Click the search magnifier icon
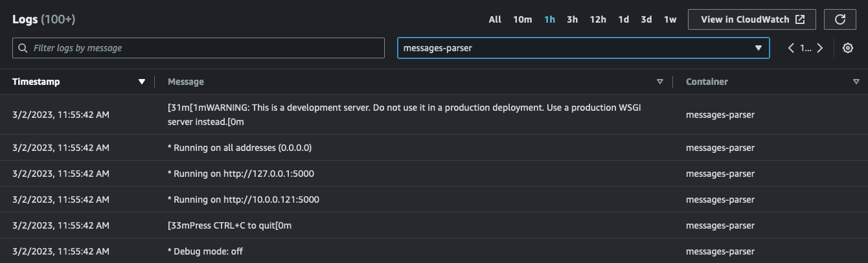This screenshot has width=868, height=263. [23, 48]
